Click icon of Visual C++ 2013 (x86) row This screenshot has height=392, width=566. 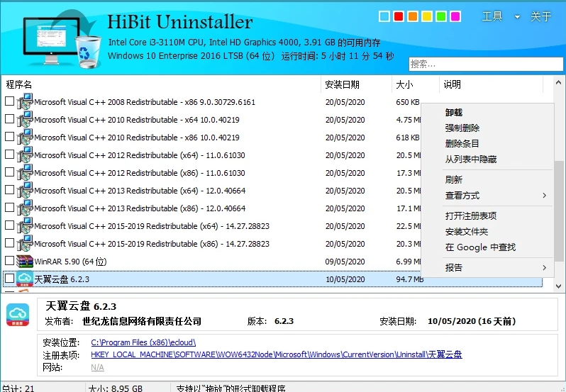point(25,208)
